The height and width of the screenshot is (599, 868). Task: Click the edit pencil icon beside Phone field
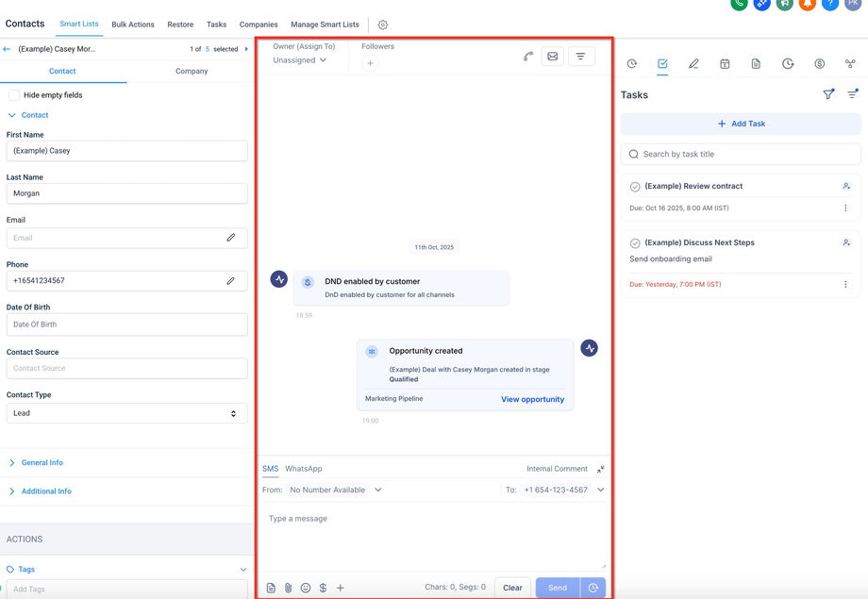point(230,281)
